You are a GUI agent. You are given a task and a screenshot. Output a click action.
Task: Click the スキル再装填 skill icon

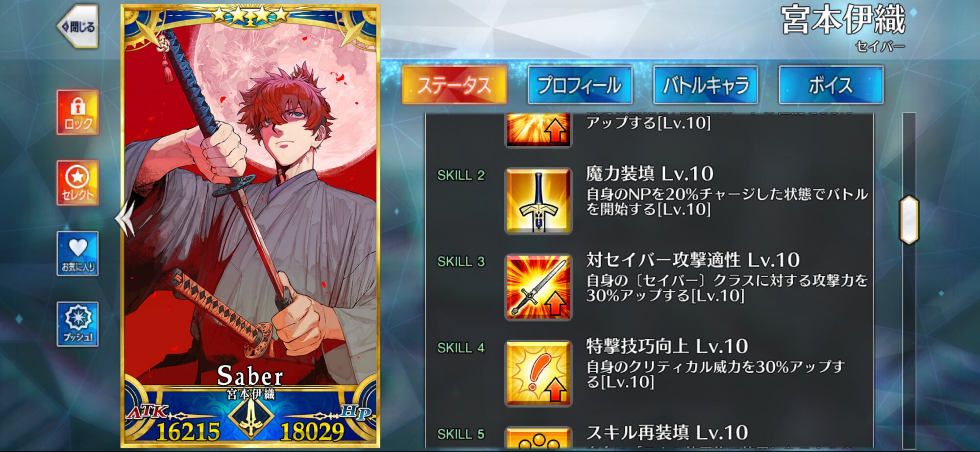pos(539,437)
